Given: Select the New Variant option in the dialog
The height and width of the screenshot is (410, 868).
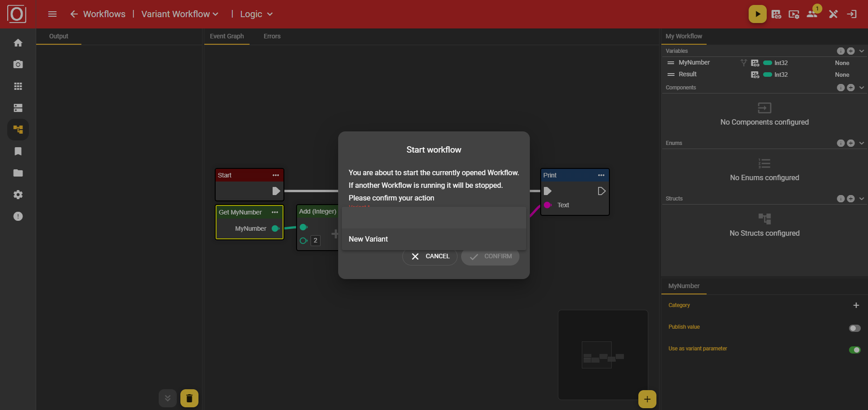Looking at the screenshot, I should point(368,239).
